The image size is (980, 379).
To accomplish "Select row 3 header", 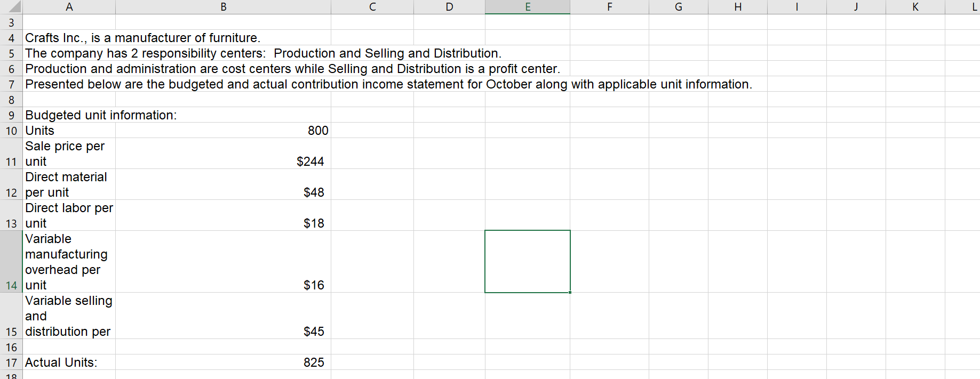I will tap(11, 22).
